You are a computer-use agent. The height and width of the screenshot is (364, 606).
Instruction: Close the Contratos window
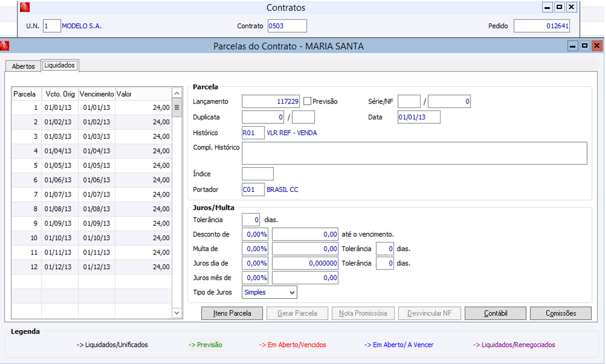[572, 7]
